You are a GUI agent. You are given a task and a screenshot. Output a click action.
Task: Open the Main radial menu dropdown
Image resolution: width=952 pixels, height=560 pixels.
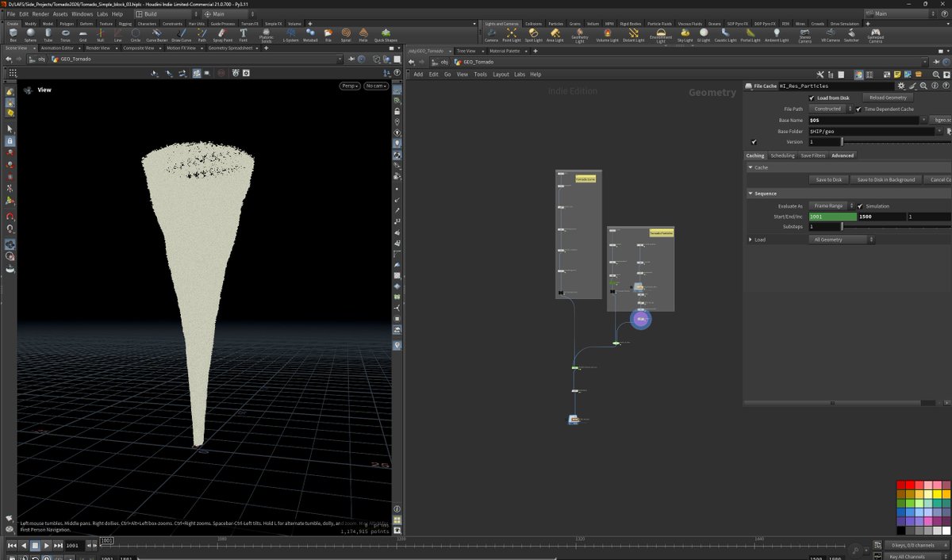[x=229, y=13]
